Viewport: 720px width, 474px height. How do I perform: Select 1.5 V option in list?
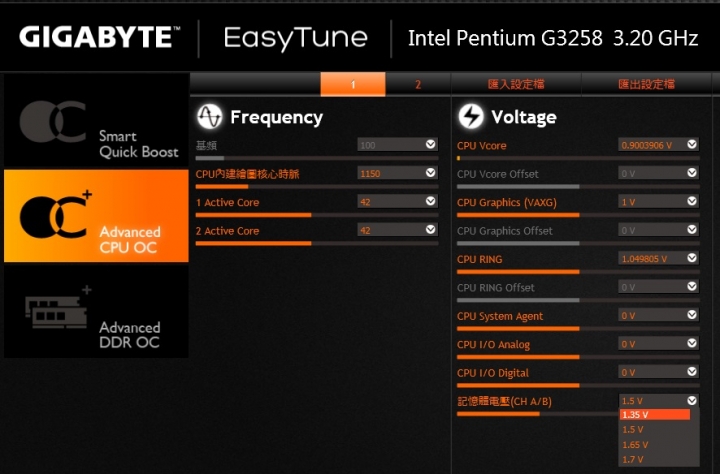click(655, 429)
